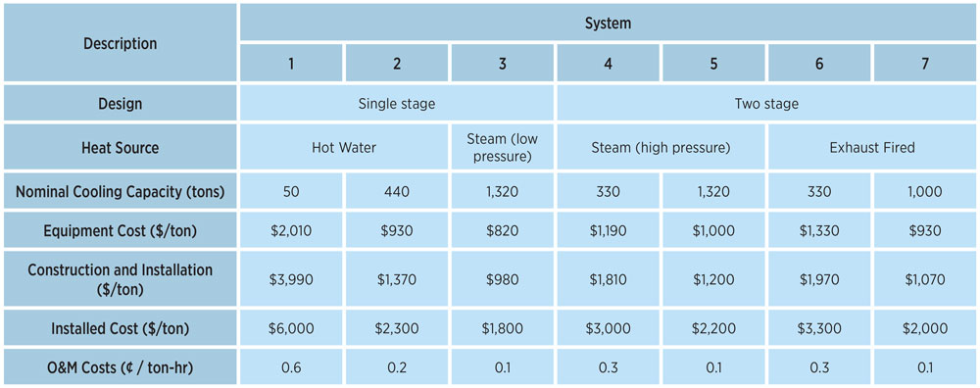Click the Single stage design cell
The width and height of the screenshot is (980, 388).
point(397,104)
